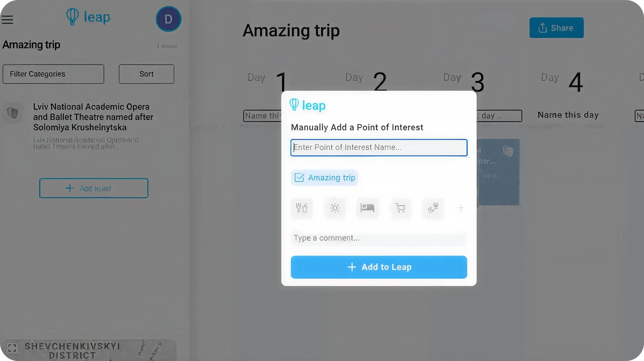Click the Type a comment field
The width and height of the screenshot is (644, 361).
pyautogui.click(x=379, y=238)
